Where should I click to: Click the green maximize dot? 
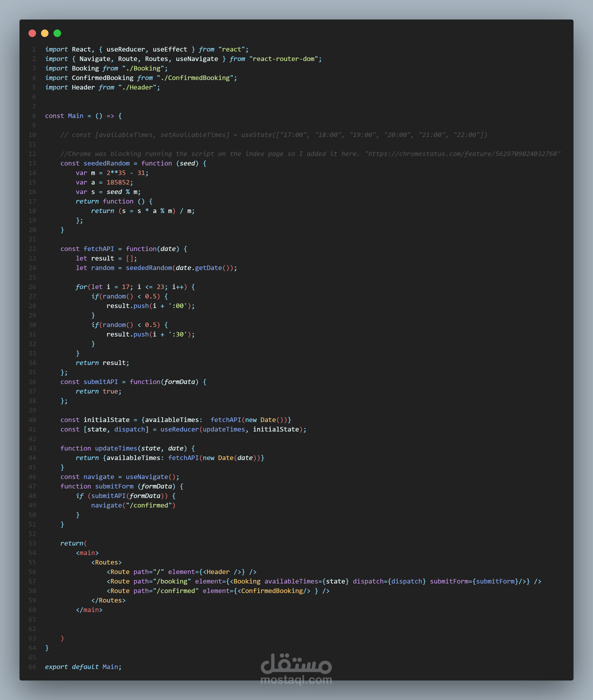click(57, 33)
